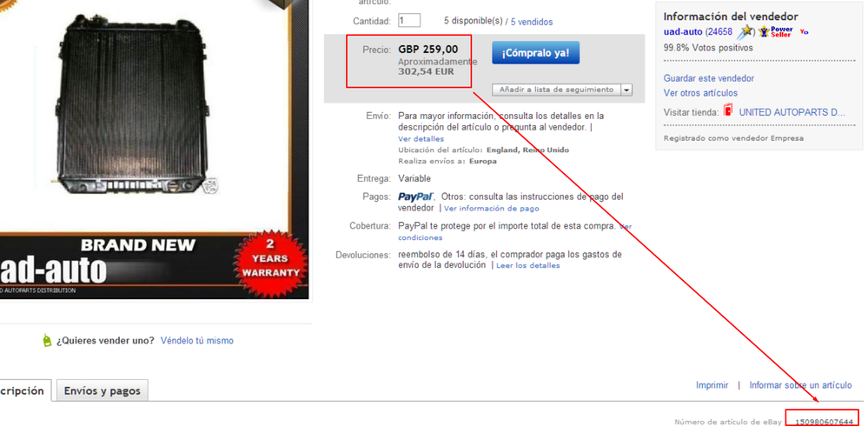This screenshot has width=868, height=427.
Task: Open Ver condiciones coverage link
Action: pyautogui.click(x=421, y=237)
